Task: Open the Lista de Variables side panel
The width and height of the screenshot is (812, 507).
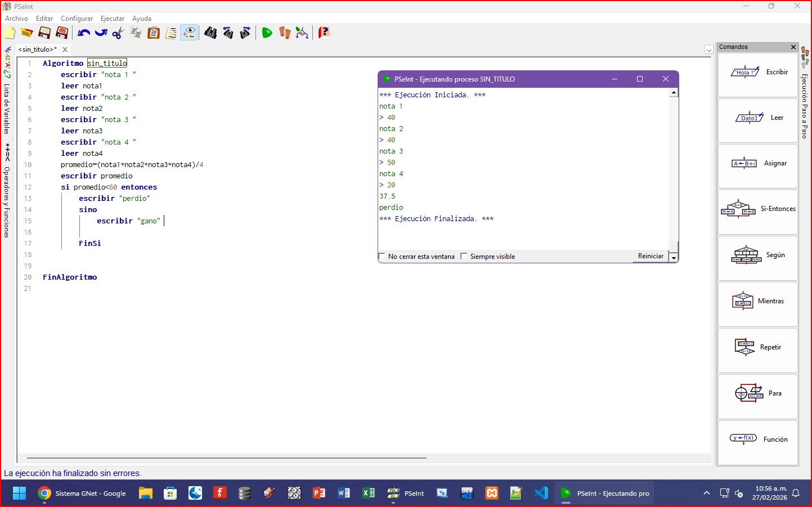Action: 7,108
